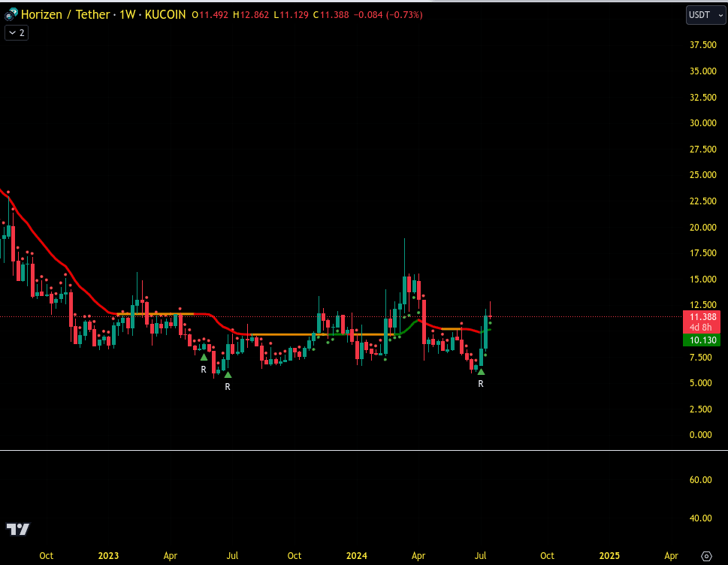Screen dimensions: 728x565
Task: Click the Apr label following 2025
Action: pos(672,556)
